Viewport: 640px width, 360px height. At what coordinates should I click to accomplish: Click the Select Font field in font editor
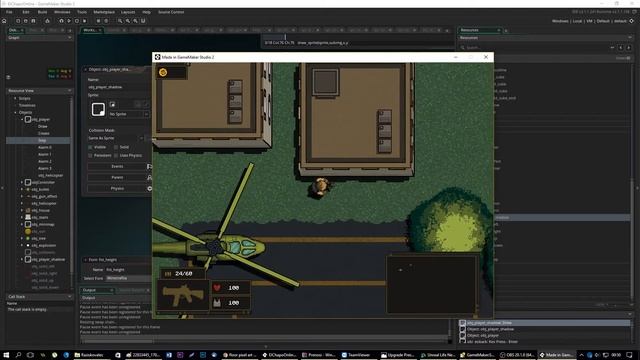coord(129,278)
